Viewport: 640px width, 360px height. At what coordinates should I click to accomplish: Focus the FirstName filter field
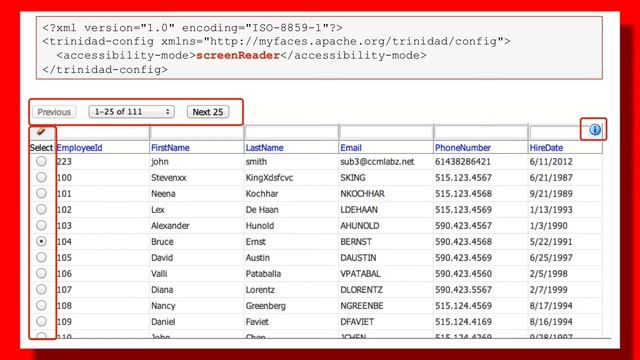(197, 132)
